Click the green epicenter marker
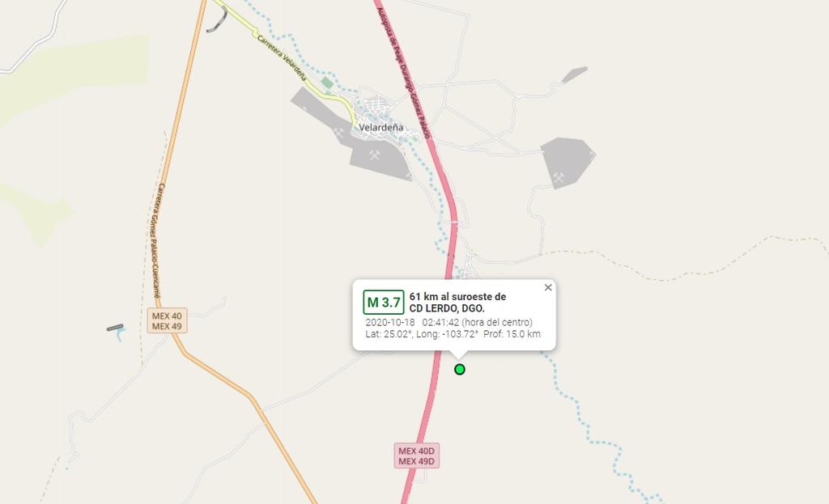Screen dimensions: 829x504 point(460,369)
